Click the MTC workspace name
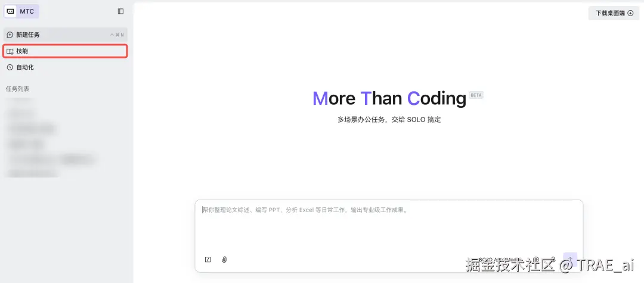 (27, 11)
